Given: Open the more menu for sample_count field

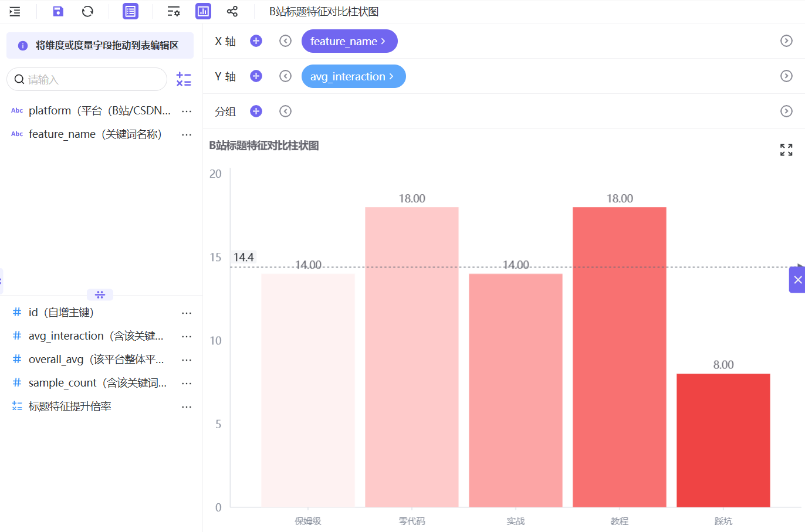Looking at the screenshot, I should coord(187,383).
